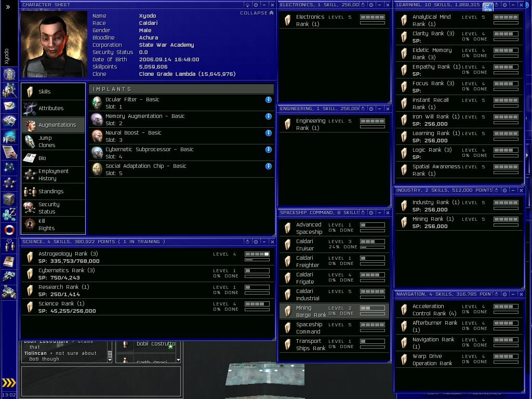Click circle options icon in Character Sheet header

click(x=256, y=5)
